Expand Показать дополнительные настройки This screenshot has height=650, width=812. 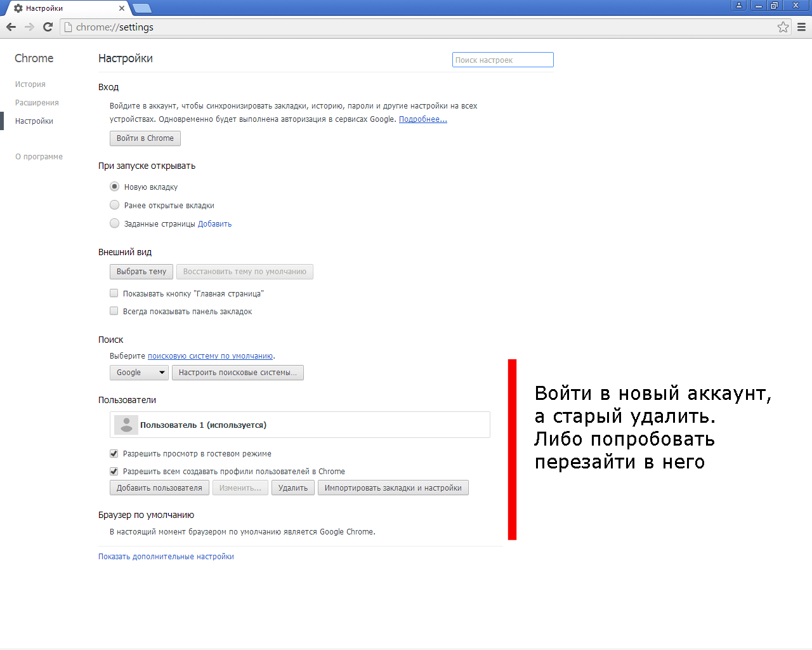(166, 557)
